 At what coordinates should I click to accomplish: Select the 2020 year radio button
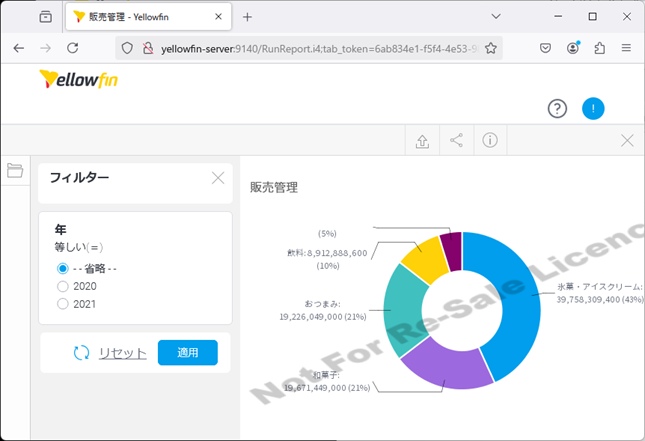click(63, 286)
